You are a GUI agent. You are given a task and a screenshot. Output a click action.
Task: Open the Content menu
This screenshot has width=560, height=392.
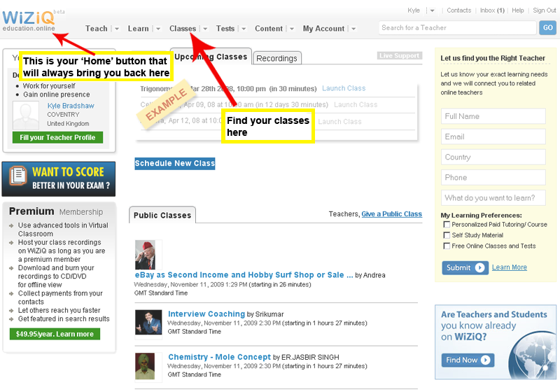[x=269, y=29]
